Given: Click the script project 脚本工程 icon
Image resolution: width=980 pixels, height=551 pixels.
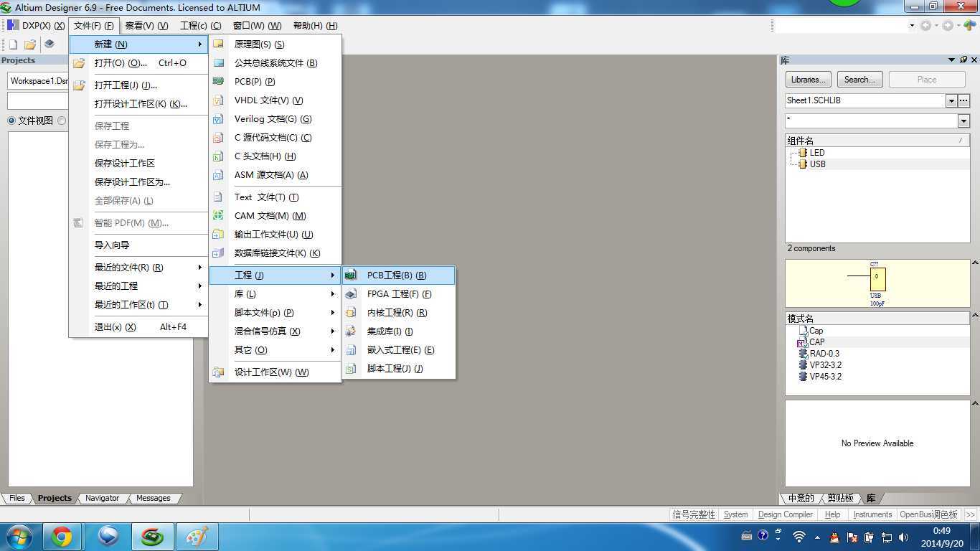Looking at the screenshot, I should point(351,368).
